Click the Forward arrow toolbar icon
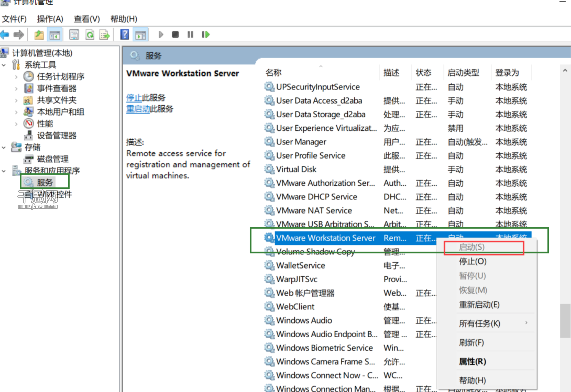The image size is (571, 392). (x=19, y=35)
